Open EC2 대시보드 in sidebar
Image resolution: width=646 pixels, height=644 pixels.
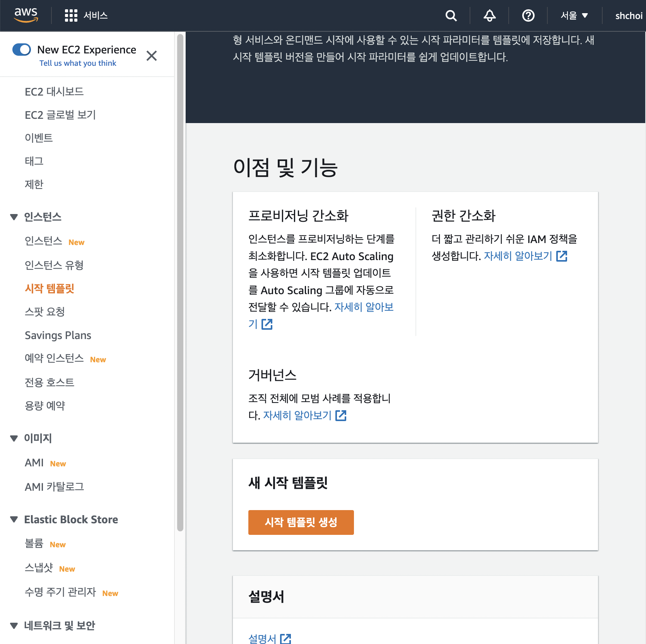pos(54,92)
